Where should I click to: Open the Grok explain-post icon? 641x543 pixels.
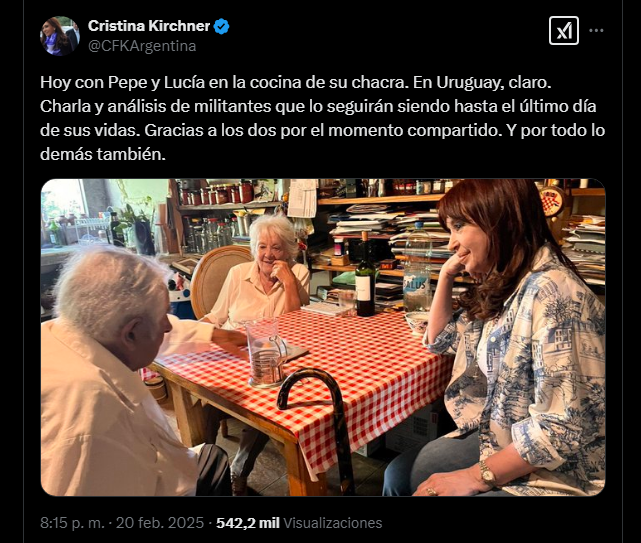coord(564,30)
